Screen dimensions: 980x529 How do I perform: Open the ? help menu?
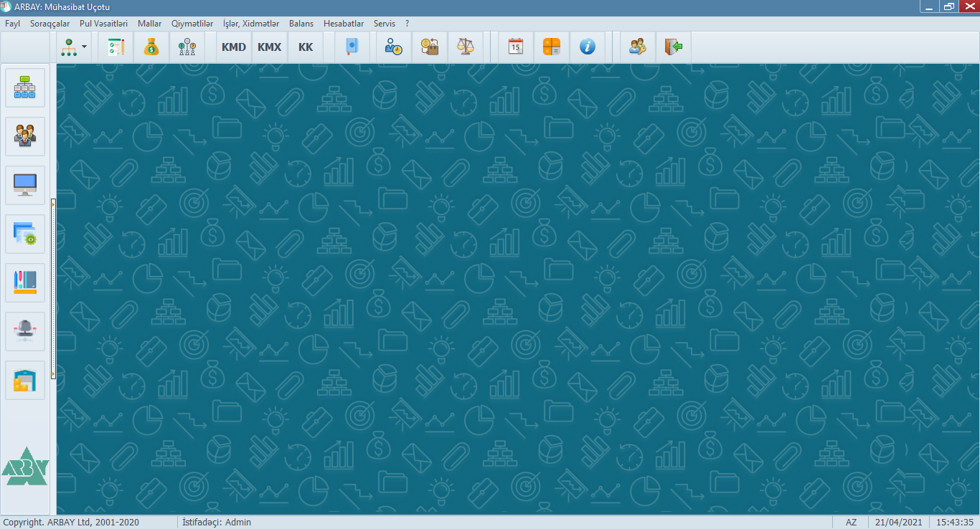click(x=407, y=24)
